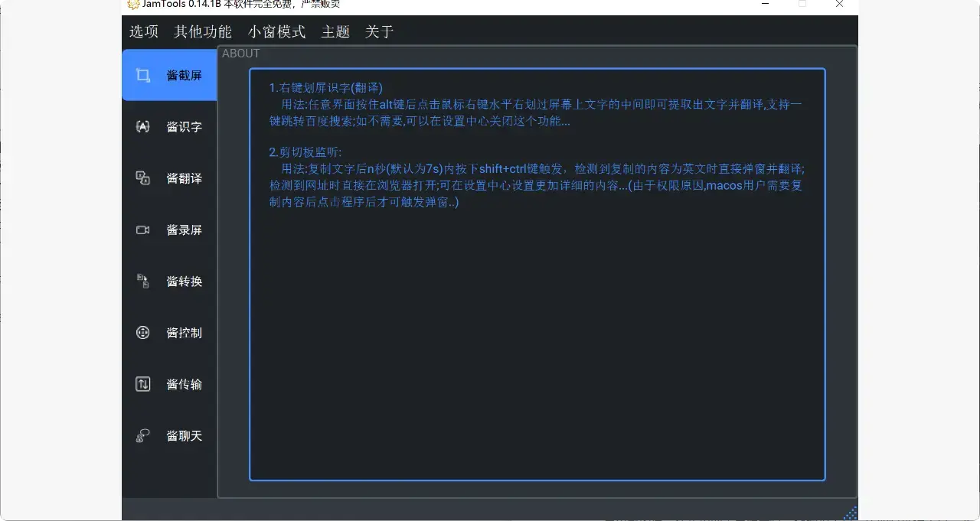Viewport: 980px width, 521px height.
Task: Click the resize grip at bottom-right corner
Action: point(850,513)
